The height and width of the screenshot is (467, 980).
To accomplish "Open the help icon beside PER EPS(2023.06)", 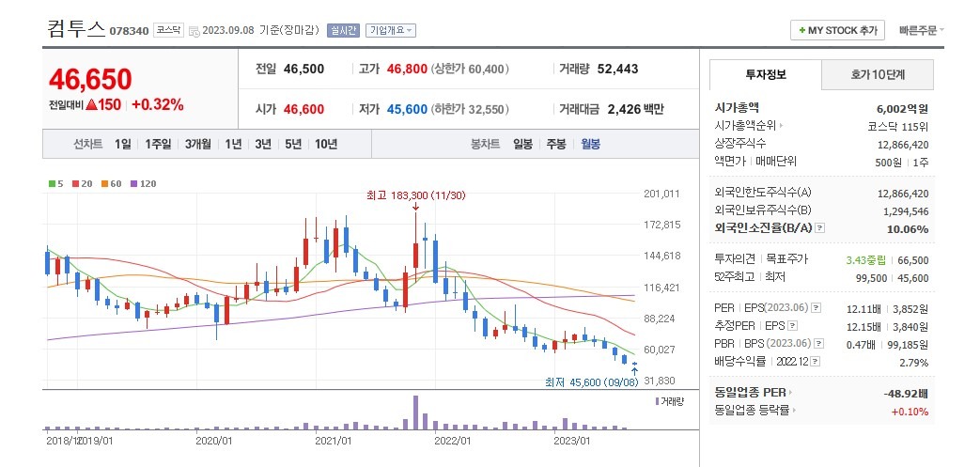I will point(816,307).
